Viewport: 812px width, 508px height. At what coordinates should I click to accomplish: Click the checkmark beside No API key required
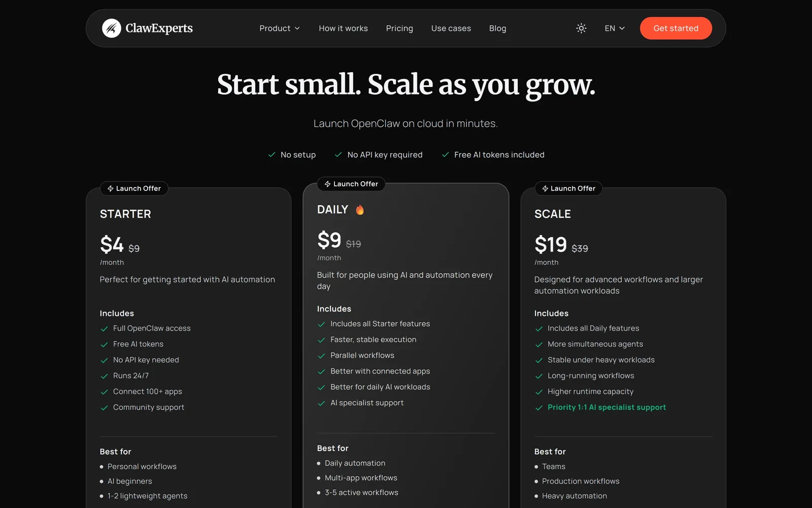[x=338, y=154]
